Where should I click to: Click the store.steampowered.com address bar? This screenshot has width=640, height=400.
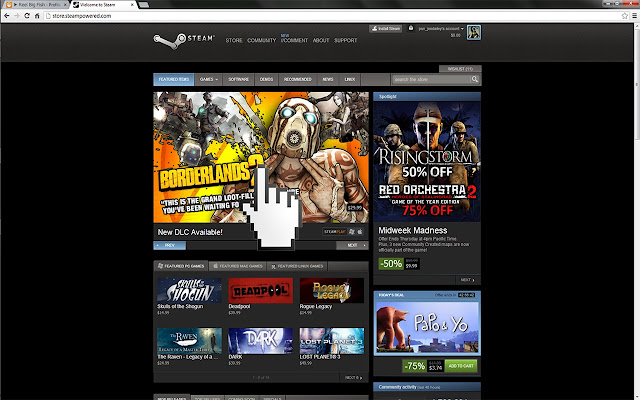[331, 16]
